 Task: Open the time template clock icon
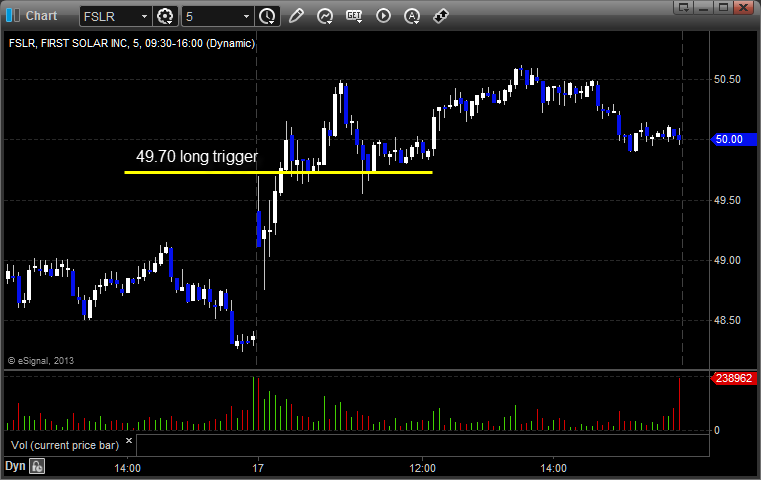click(x=267, y=17)
